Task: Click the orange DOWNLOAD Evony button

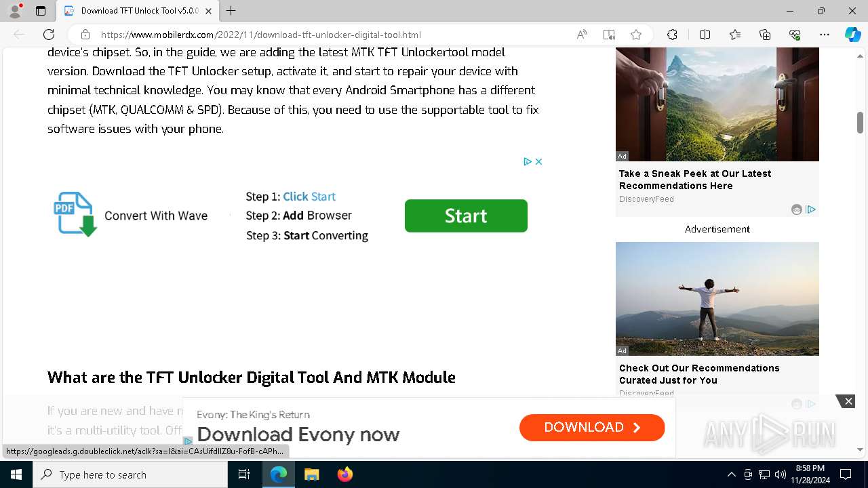Action: [592, 428]
